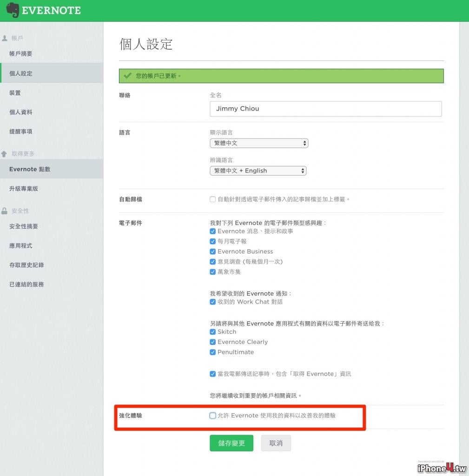The height and width of the screenshot is (476, 469).
Task: Click the green checkmark in update banner
Action: click(x=127, y=76)
